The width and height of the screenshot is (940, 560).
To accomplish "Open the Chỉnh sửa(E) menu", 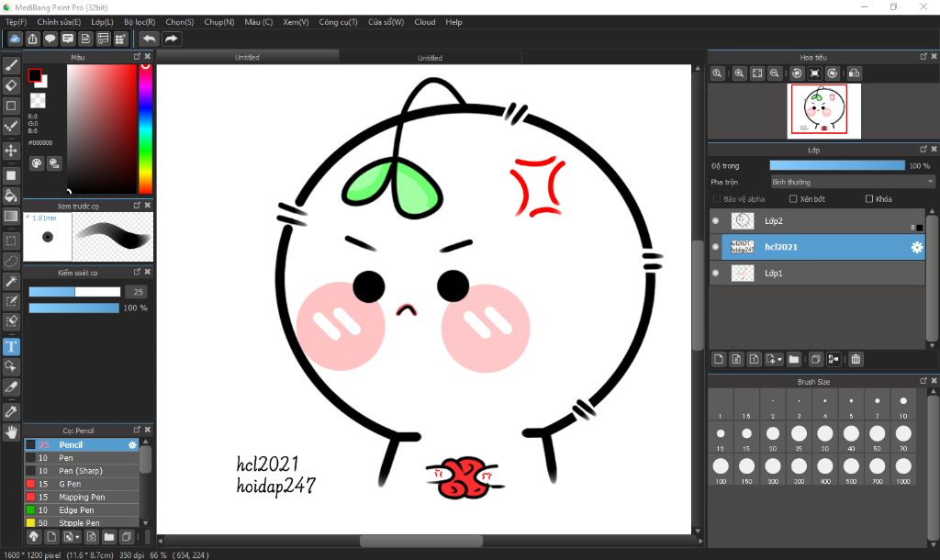I will 59,22.
